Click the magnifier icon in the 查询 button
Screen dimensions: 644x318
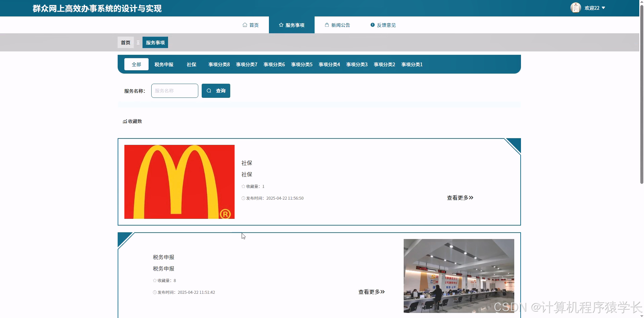[209, 90]
